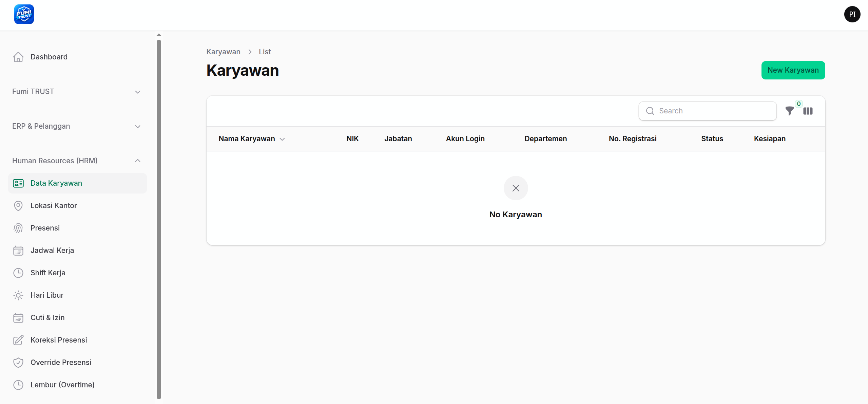Click the Akun Login column header
The height and width of the screenshot is (404, 868).
(465, 139)
